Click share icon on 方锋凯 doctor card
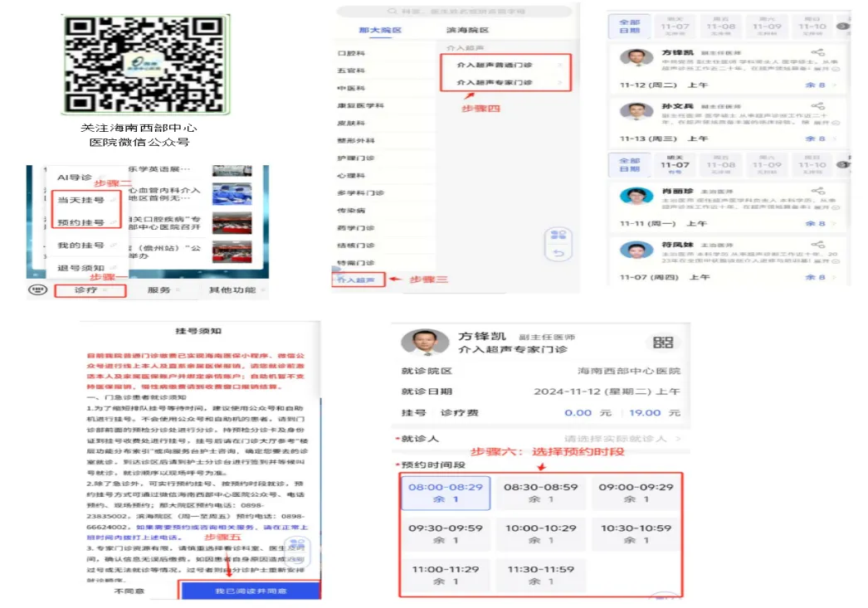The image size is (868, 608). (x=817, y=52)
